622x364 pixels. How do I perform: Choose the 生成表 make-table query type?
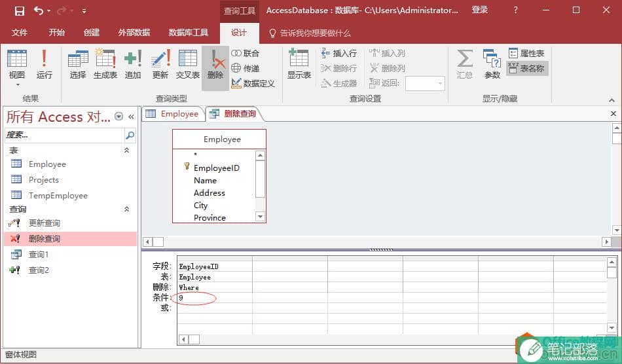105,64
